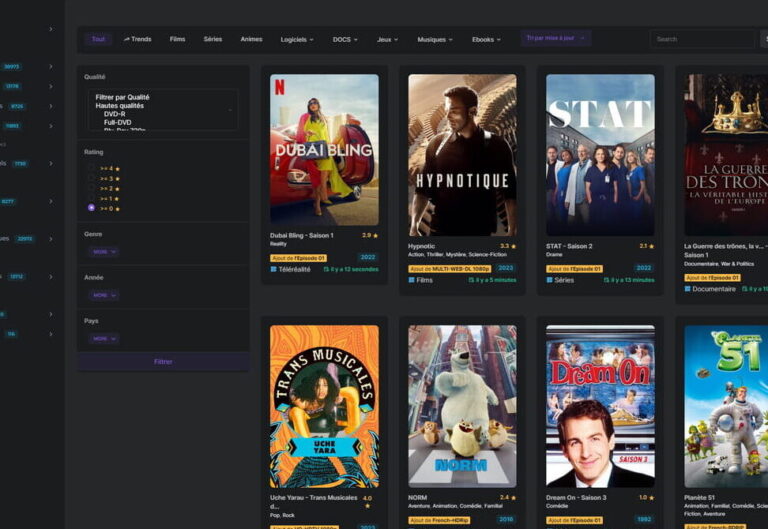768x529 pixels.
Task: Open the Hypnotique poster thumbnail
Action: 462,155
